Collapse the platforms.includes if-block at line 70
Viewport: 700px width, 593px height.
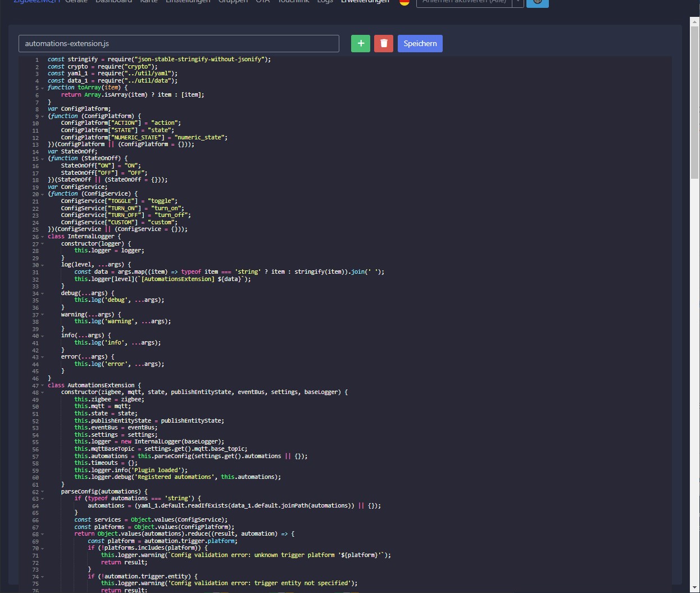(x=43, y=548)
